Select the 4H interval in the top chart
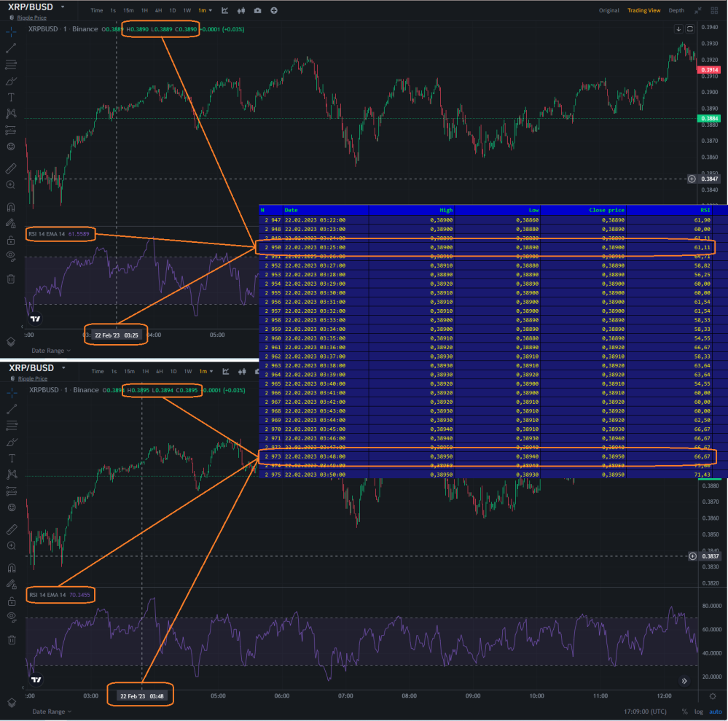Image resolution: width=728 pixels, height=721 pixels. pyautogui.click(x=158, y=10)
